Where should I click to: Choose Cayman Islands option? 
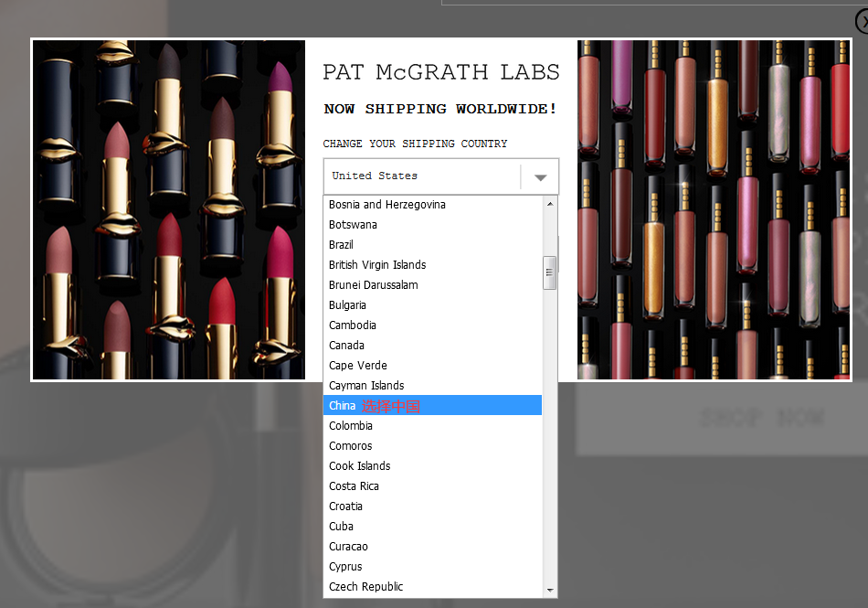(x=366, y=386)
